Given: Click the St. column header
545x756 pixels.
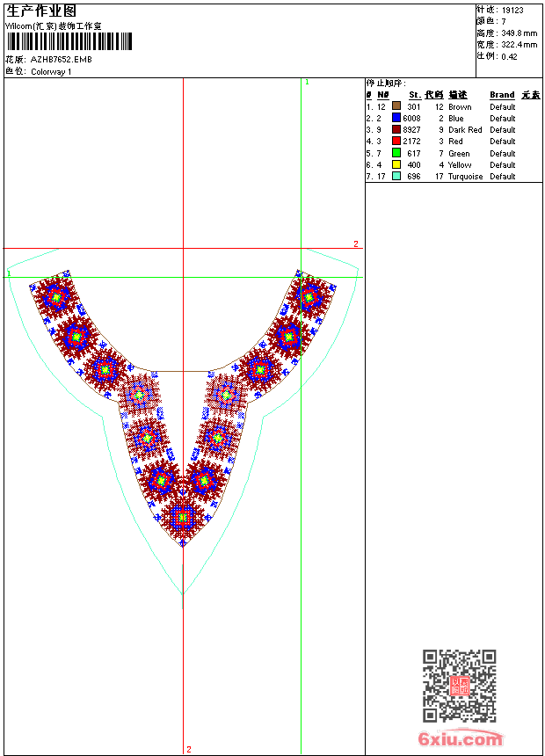Looking at the screenshot, I should (x=414, y=95).
